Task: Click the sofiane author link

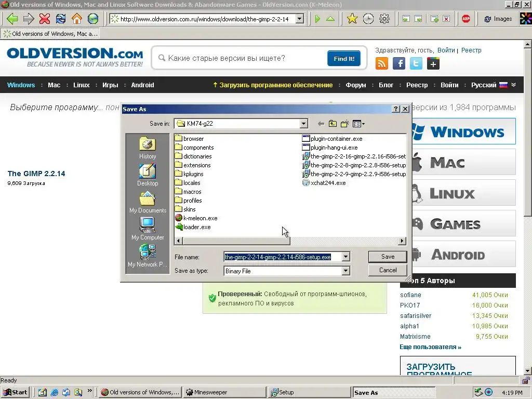Action: click(410, 295)
